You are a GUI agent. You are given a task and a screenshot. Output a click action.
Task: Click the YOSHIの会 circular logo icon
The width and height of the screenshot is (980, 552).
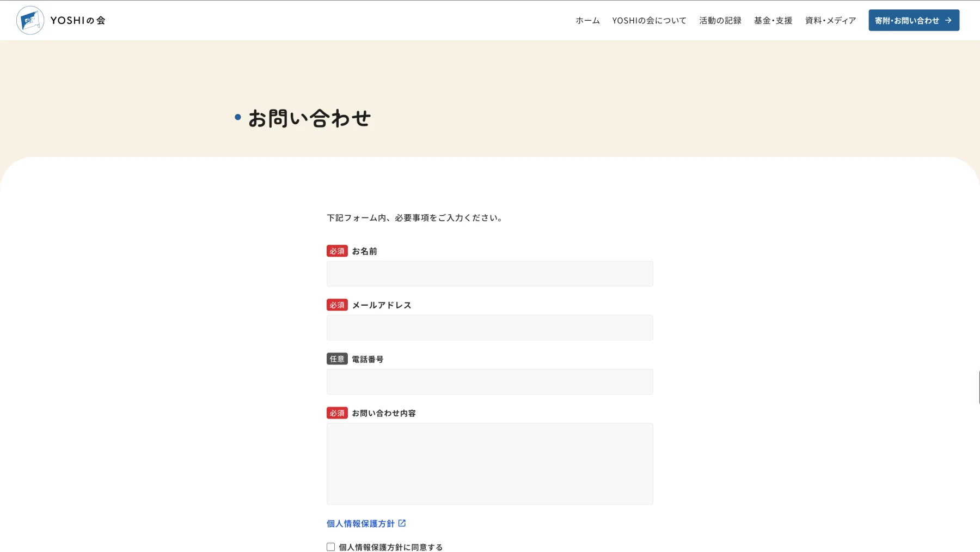30,20
